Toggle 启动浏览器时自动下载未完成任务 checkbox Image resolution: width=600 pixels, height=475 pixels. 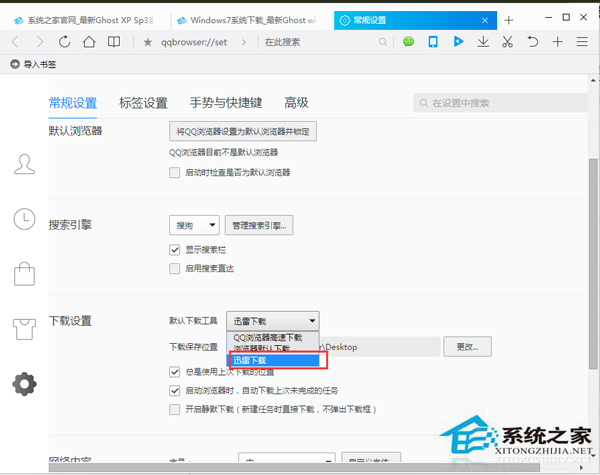[x=174, y=390]
